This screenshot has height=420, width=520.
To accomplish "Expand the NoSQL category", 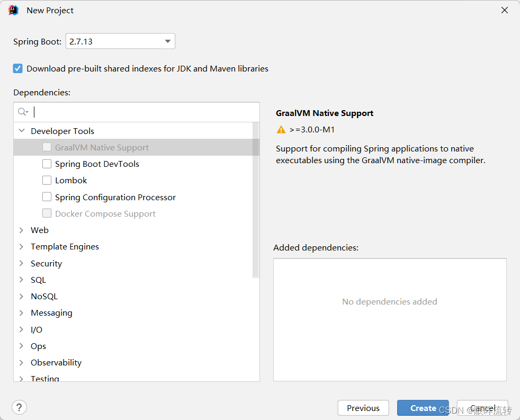I will tap(22, 296).
